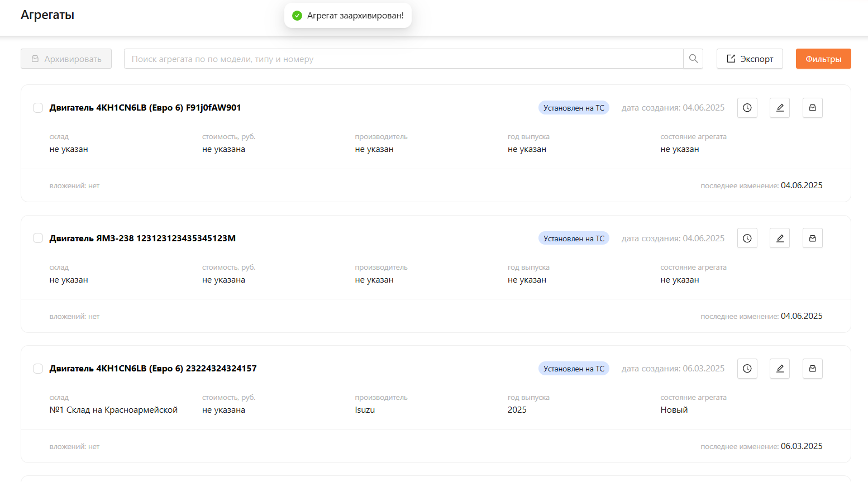This screenshot has height=482, width=868.
Task: Open the Двигатель ЯМЗ-238 title
Action: click(x=142, y=238)
